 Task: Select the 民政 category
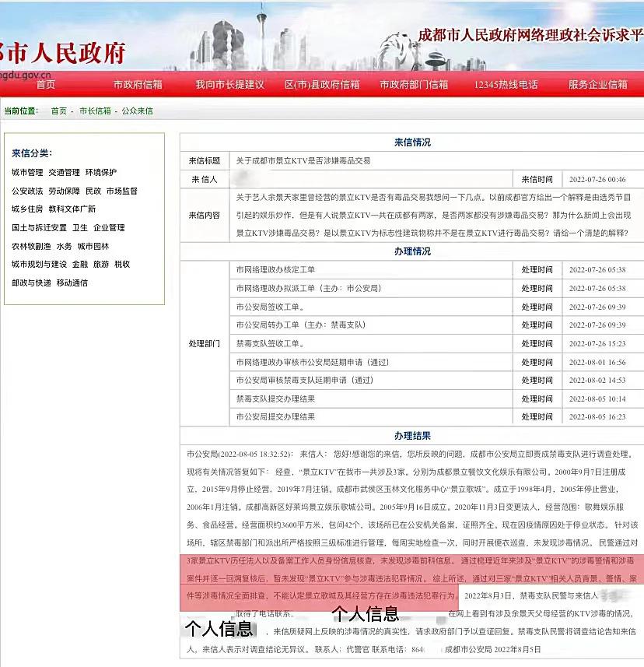tap(93, 191)
